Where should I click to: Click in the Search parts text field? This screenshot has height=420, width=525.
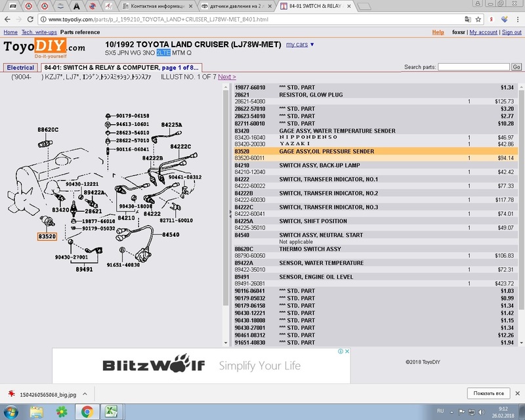click(473, 67)
